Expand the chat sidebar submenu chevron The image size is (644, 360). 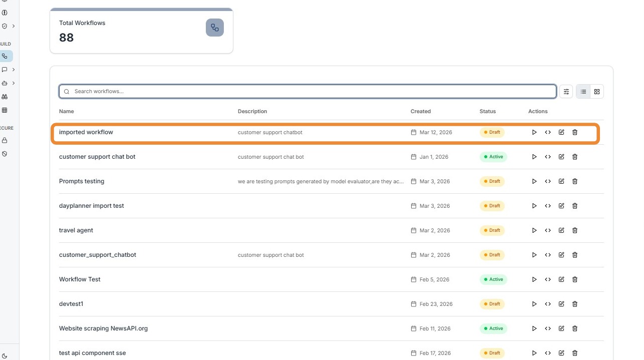click(14, 70)
